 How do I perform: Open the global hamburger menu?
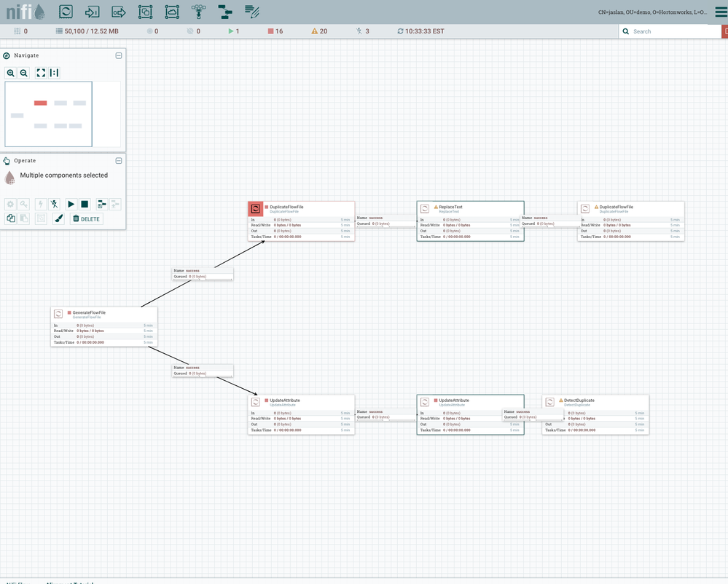click(720, 12)
